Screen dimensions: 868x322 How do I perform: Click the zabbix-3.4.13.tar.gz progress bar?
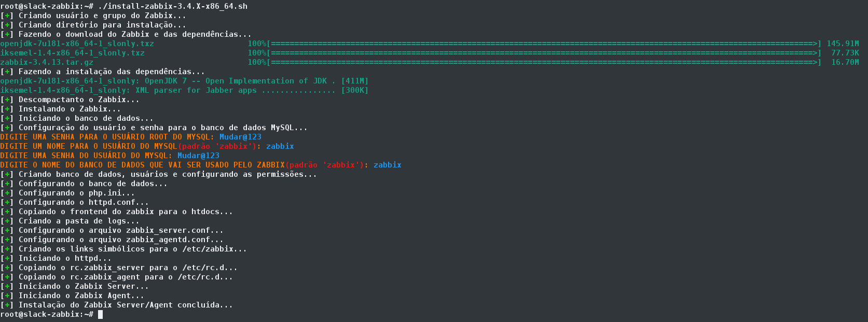[545, 62]
